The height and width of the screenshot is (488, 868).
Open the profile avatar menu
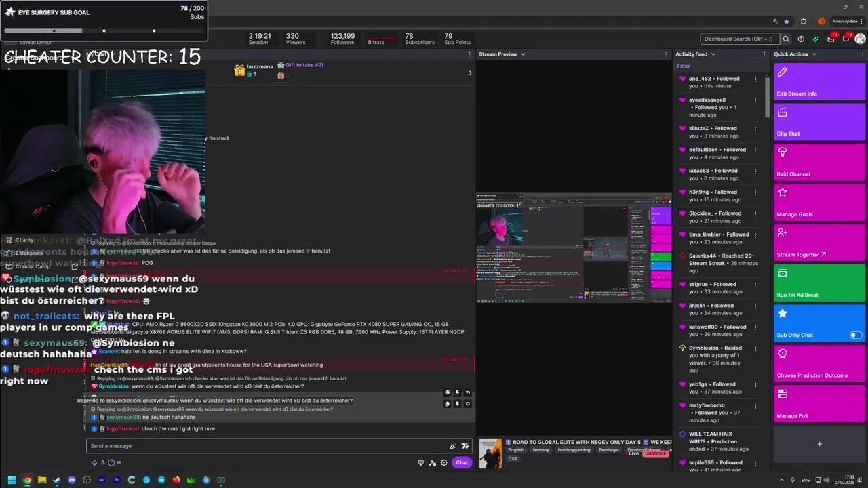point(860,39)
